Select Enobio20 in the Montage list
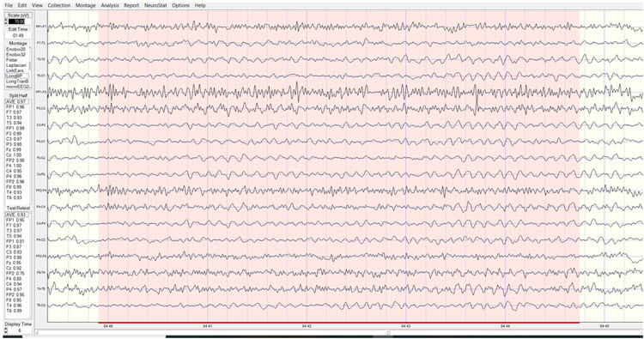644x339 pixels. (x=15, y=49)
